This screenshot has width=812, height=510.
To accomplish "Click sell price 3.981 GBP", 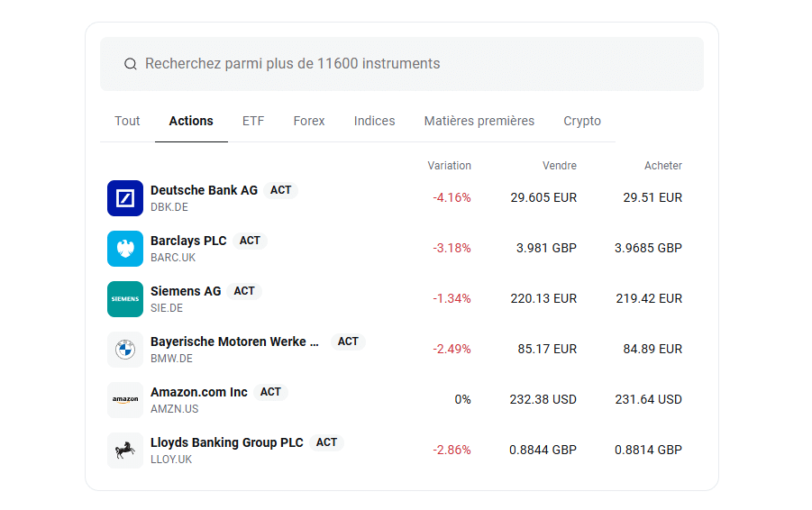I will click(546, 249).
